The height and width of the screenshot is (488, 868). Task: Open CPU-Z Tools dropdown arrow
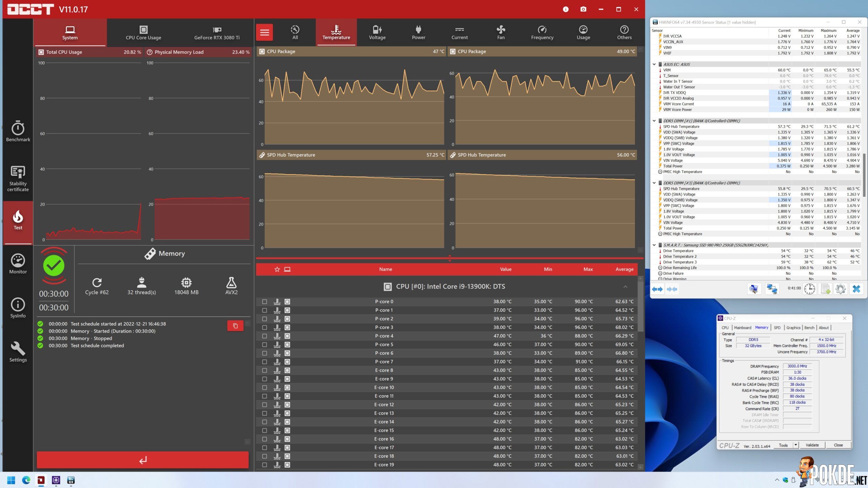795,445
